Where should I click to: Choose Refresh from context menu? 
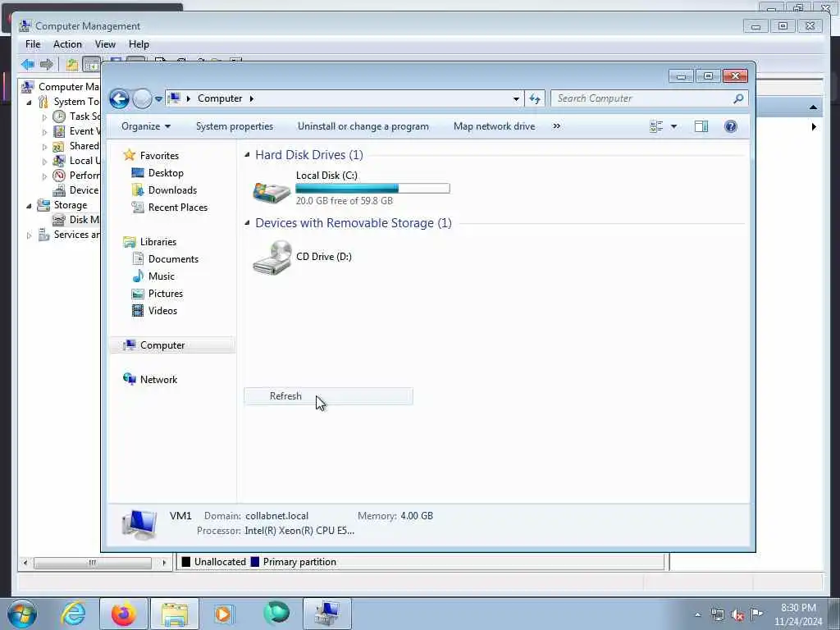(x=328, y=396)
